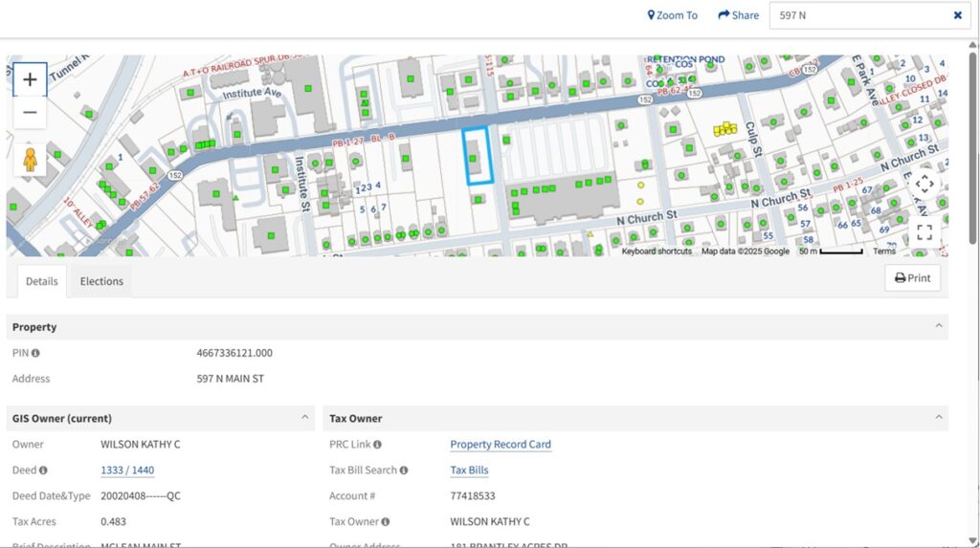The height and width of the screenshot is (548, 980).
Task: Switch to the Elections tab
Action: tap(101, 281)
